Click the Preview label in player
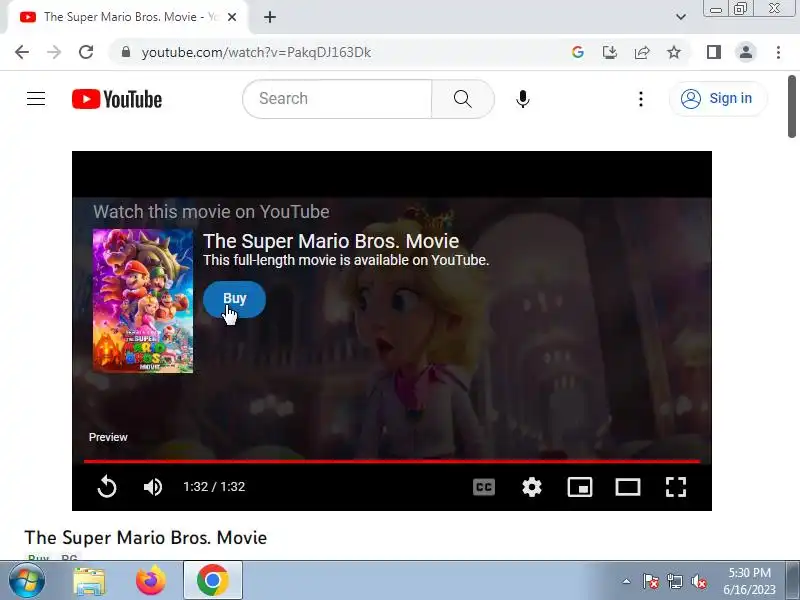 (108, 437)
